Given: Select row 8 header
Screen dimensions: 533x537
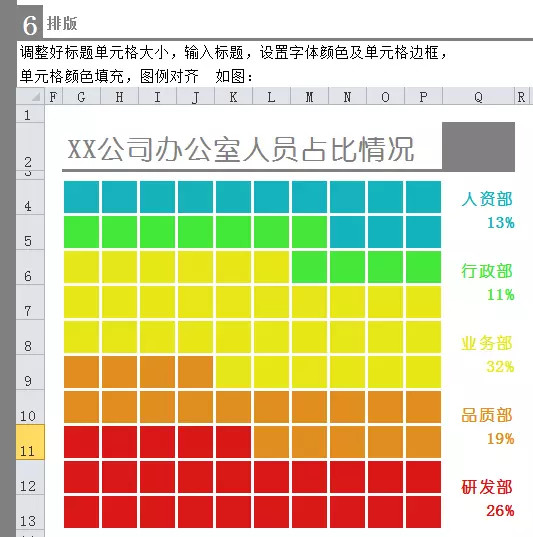Looking at the screenshot, I should tap(30, 337).
